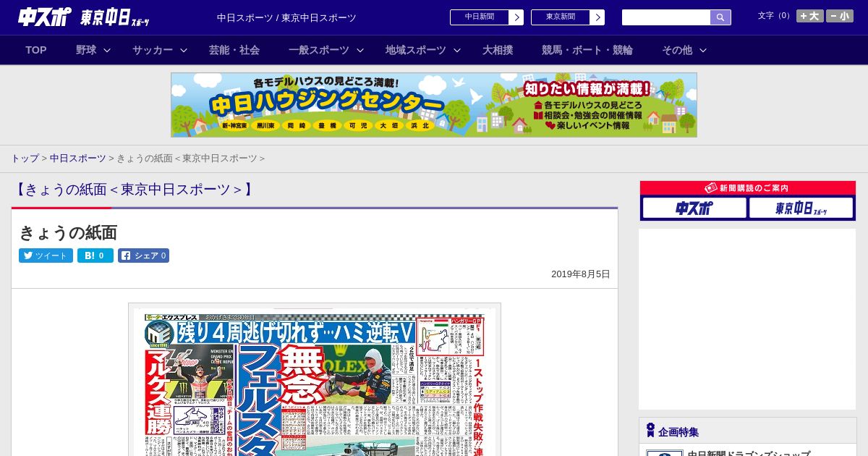Screen dimensions: 868x456
Task: Expand the 野球 dropdown chevron
Action: pyautogui.click(x=107, y=50)
